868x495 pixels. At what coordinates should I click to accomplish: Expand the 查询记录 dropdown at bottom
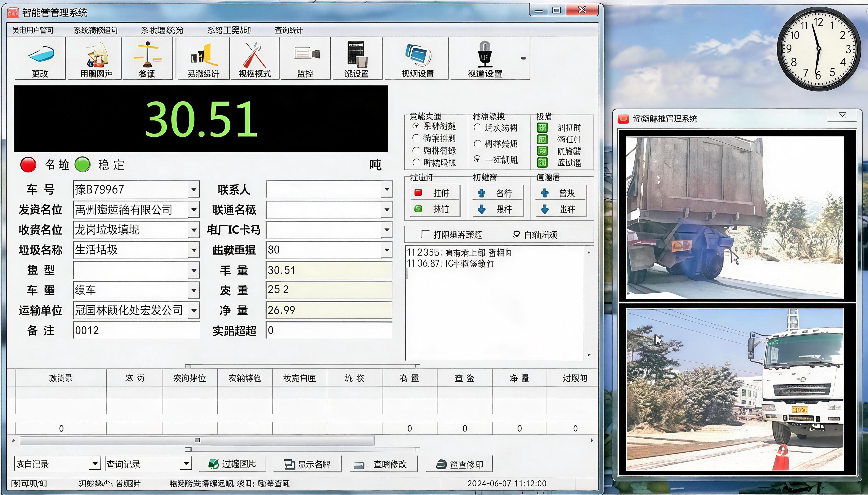tap(186, 464)
